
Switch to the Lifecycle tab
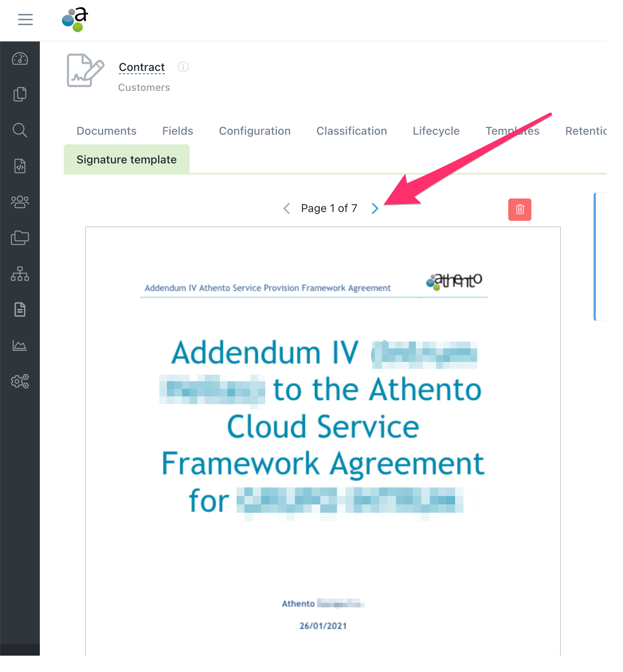click(x=436, y=131)
